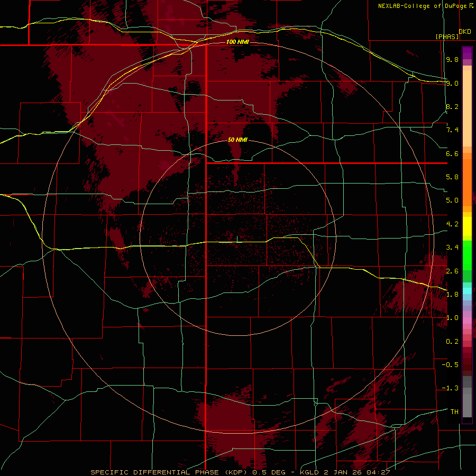Select the 4.2 value on the color scale
This screenshot has height=476, width=476.
pyautogui.click(x=452, y=224)
